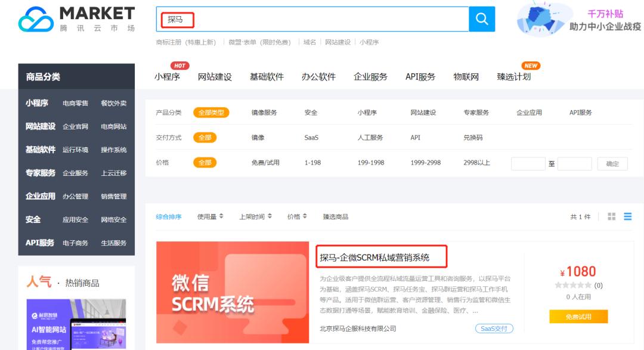The image size is (644, 350).
Task: Filter price by 199-1998
Action: pyautogui.click(x=371, y=163)
